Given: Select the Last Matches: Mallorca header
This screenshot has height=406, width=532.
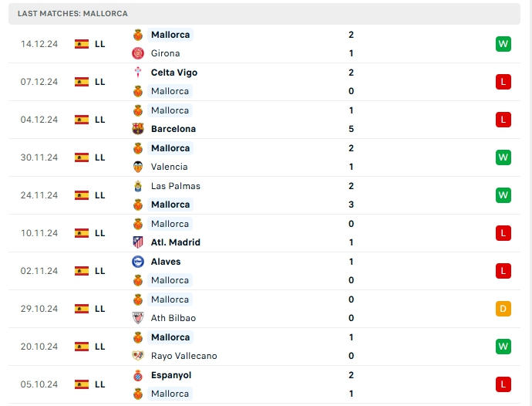Looking at the screenshot, I should pyautogui.click(x=72, y=14).
